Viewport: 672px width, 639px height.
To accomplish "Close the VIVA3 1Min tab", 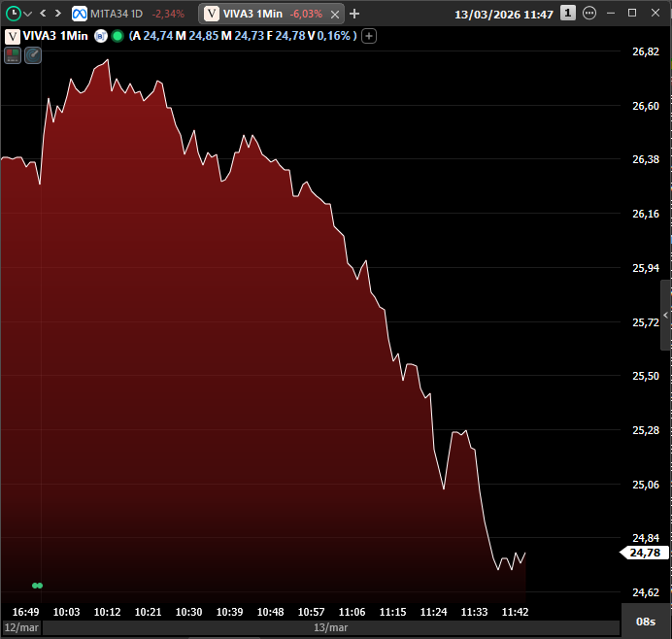I will tap(335, 15).
